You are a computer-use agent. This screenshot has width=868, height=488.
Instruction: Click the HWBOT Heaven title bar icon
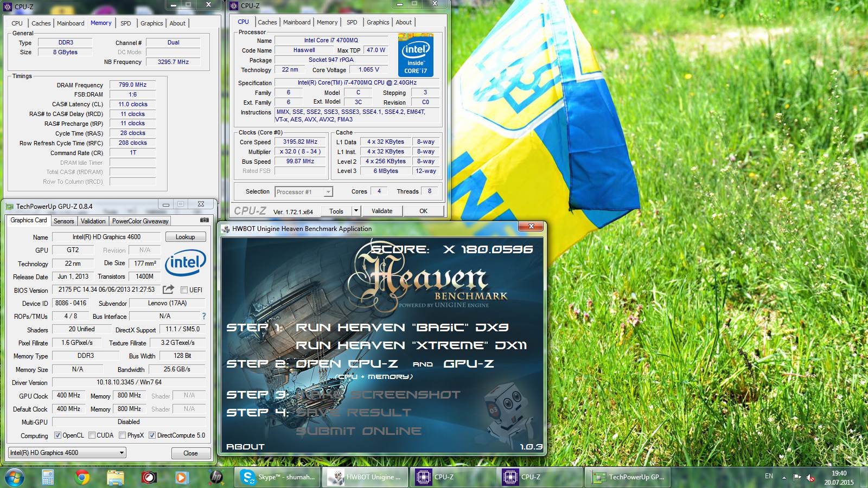tap(226, 229)
